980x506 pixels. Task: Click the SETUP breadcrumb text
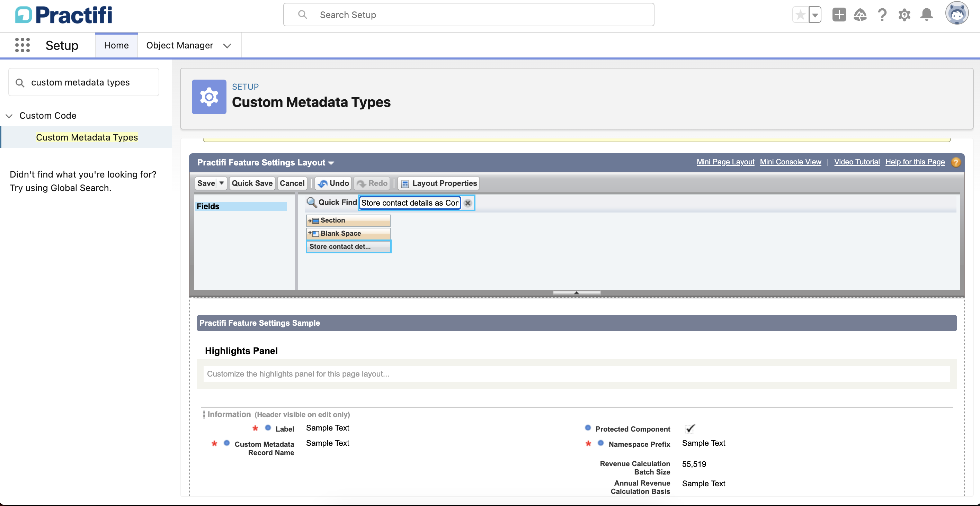tap(245, 87)
